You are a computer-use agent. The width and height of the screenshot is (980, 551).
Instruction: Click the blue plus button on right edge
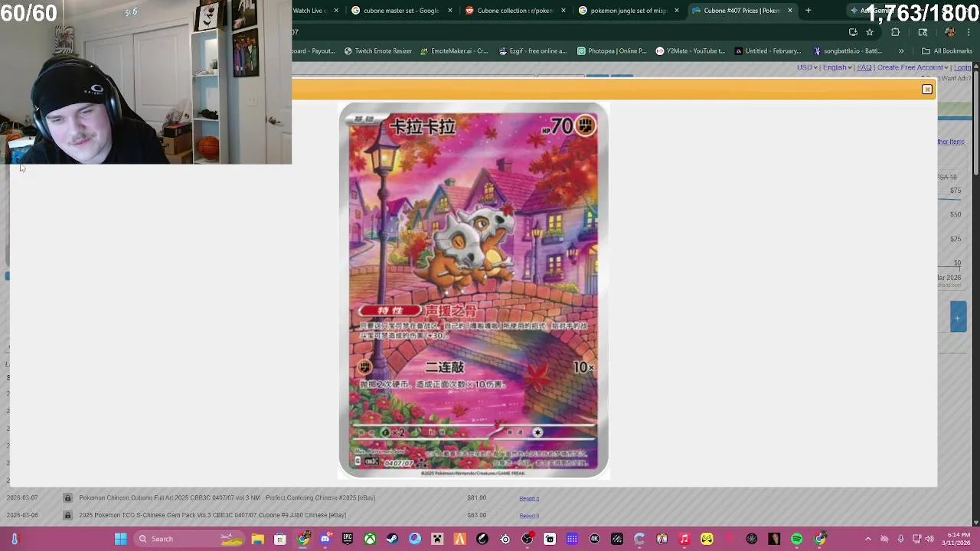pos(958,318)
